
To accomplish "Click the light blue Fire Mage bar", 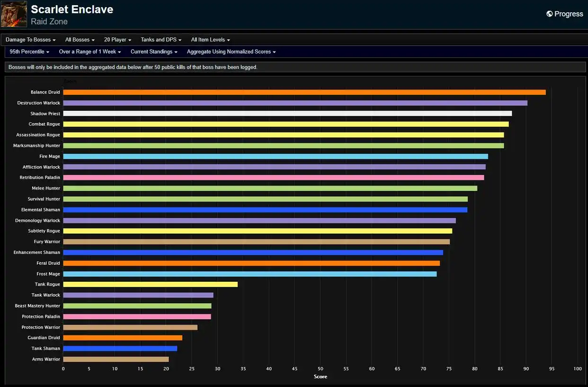I will tap(276, 156).
